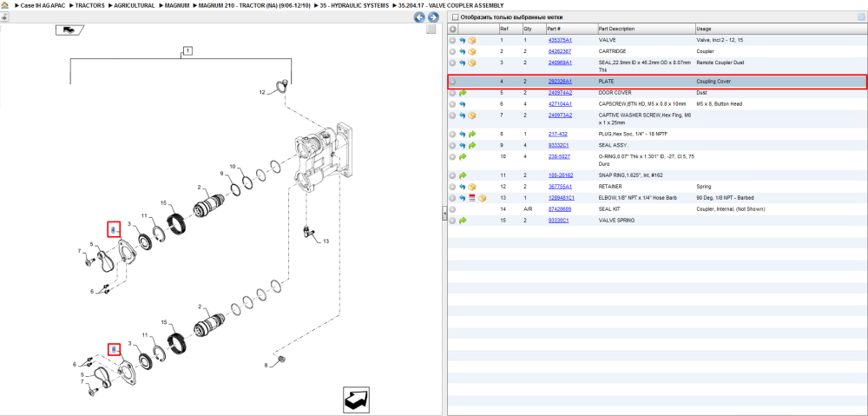The height and width of the screenshot is (416, 868).
Task: Click green arrow icon in O-RING row
Action: pos(463,157)
